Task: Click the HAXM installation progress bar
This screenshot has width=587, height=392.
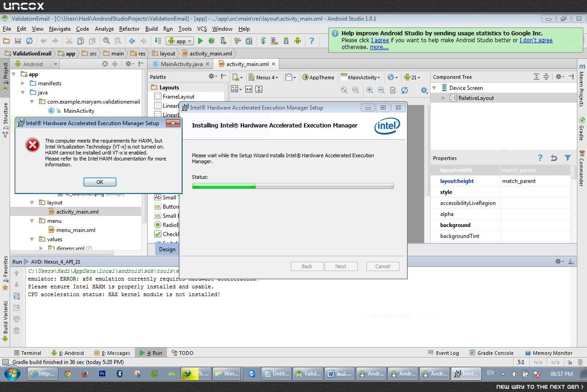Action: (x=293, y=186)
